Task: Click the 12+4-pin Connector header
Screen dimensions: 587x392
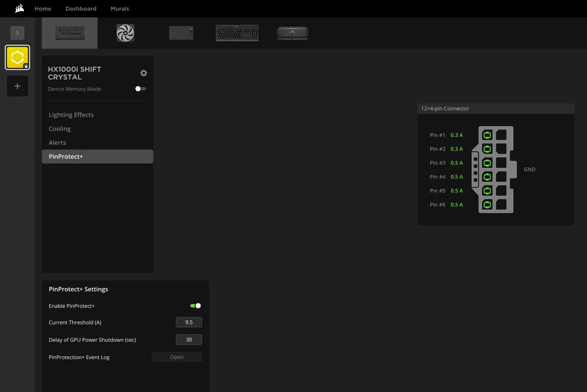Action: pyautogui.click(x=495, y=109)
